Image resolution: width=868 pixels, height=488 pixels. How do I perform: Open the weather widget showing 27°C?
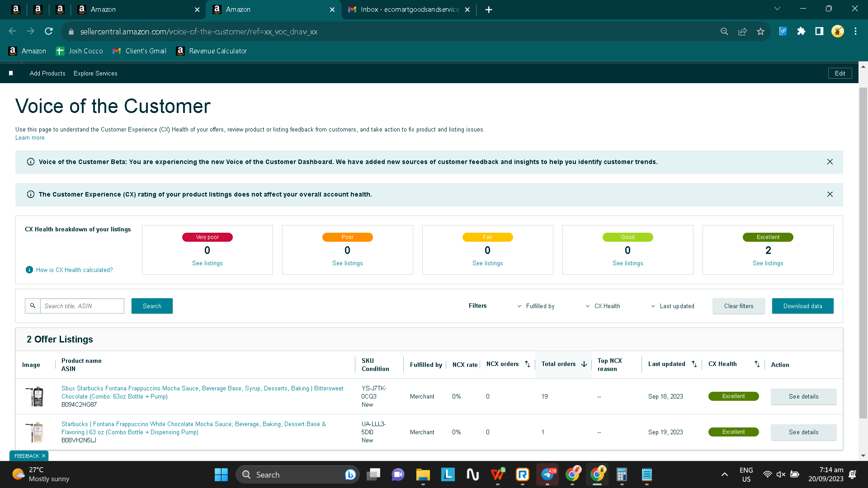(41, 474)
